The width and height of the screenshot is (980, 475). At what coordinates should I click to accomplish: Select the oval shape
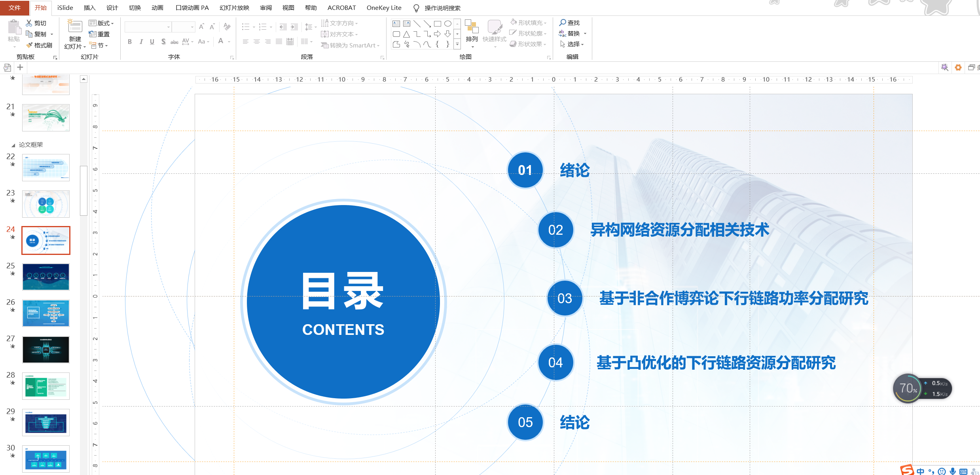(x=448, y=23)
